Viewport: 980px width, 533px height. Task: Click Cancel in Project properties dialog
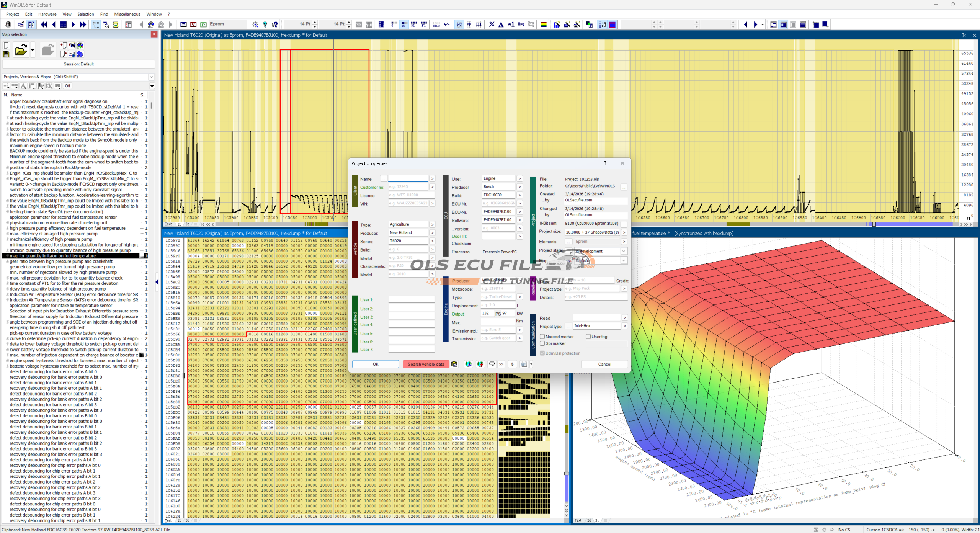coord(604,364)
